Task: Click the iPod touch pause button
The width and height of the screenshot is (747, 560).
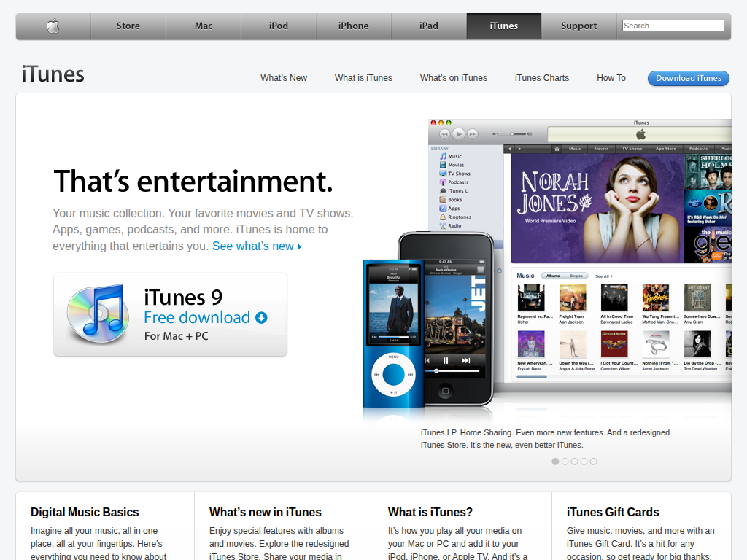Action: [x=446, y=360]
